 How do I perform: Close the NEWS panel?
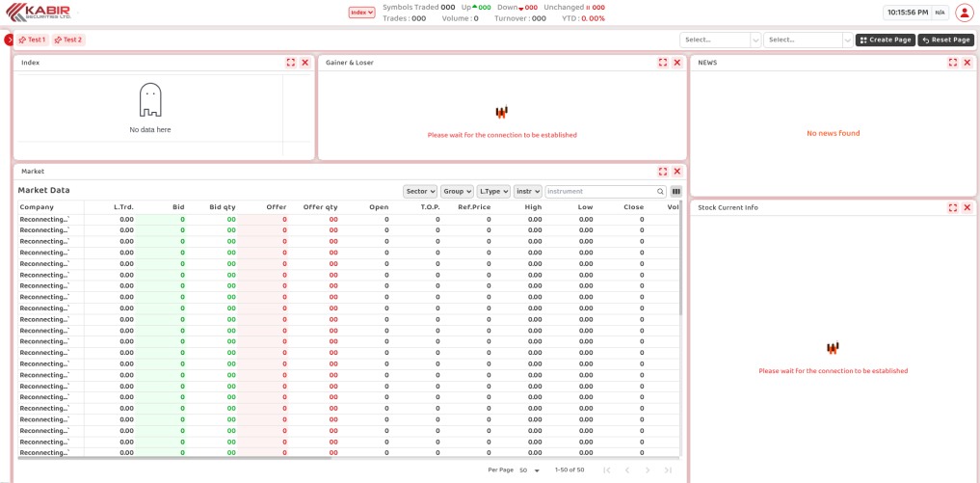point(967,63)
